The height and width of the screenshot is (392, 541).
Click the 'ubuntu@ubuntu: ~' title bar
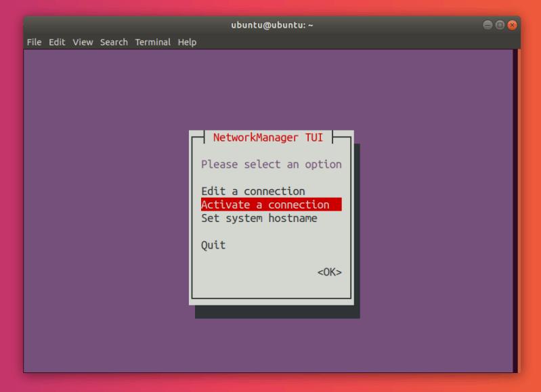pyautogui.click(x=272, y=25)
